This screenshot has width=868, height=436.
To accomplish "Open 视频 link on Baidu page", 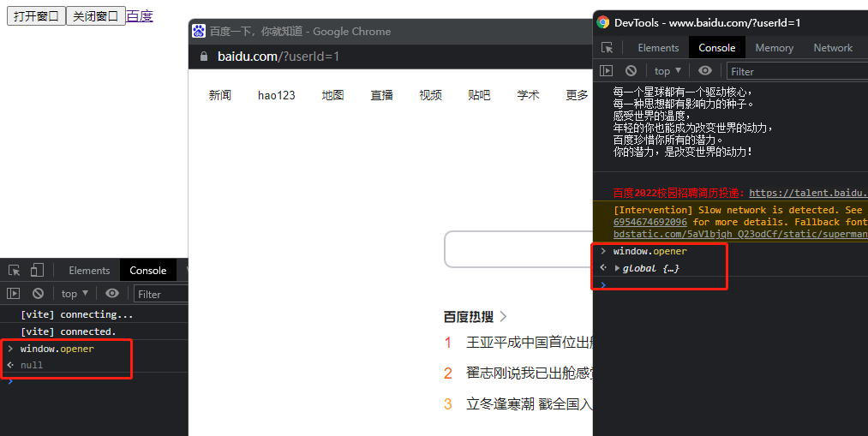I will click(x=430, y=95).
